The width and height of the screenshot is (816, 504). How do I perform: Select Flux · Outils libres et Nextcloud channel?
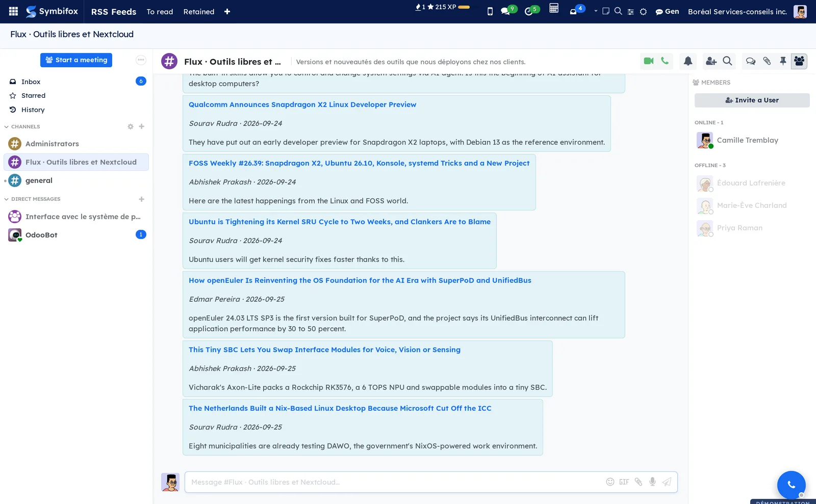pos(76,162)
